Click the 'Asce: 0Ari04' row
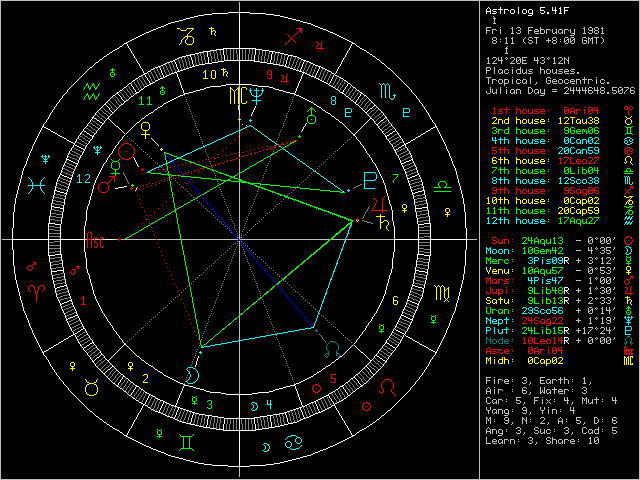Viewport: 640px width, 480px height. 560,351
